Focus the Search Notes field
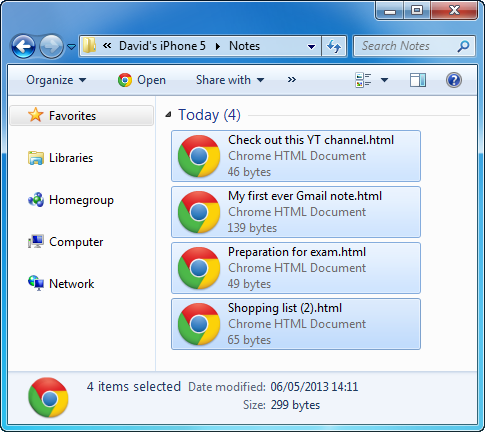485x432 pixels. tap(414, 46)
